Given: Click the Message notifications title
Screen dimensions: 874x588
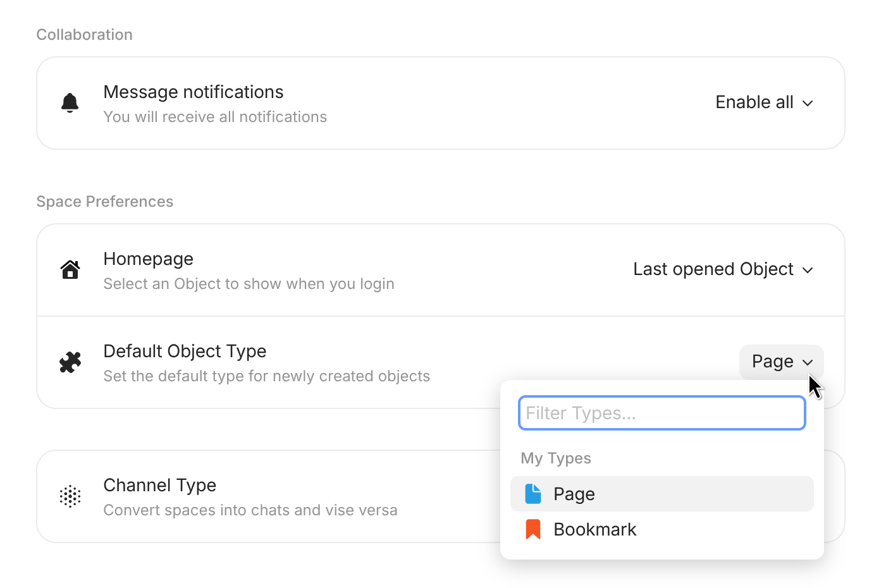Looking at the screenshot, I should click(x=194, y=92).
